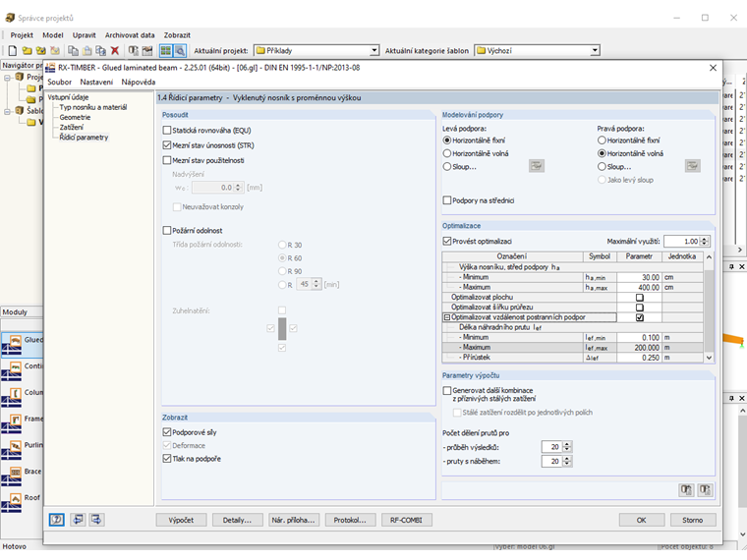Open the Model menu
The width and height of the screenshot is (747, 560).
coord(53,35)
